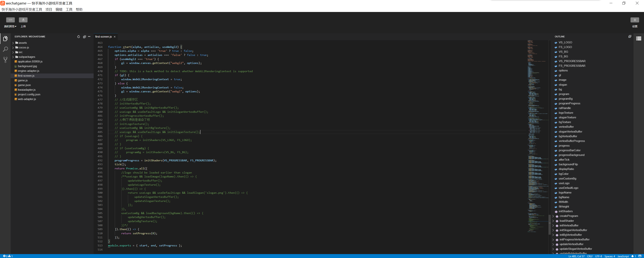Image resolution: width=644 pixels, height=258 pixels.
Task: Open the 工具 menu
Action: point(69,10)
